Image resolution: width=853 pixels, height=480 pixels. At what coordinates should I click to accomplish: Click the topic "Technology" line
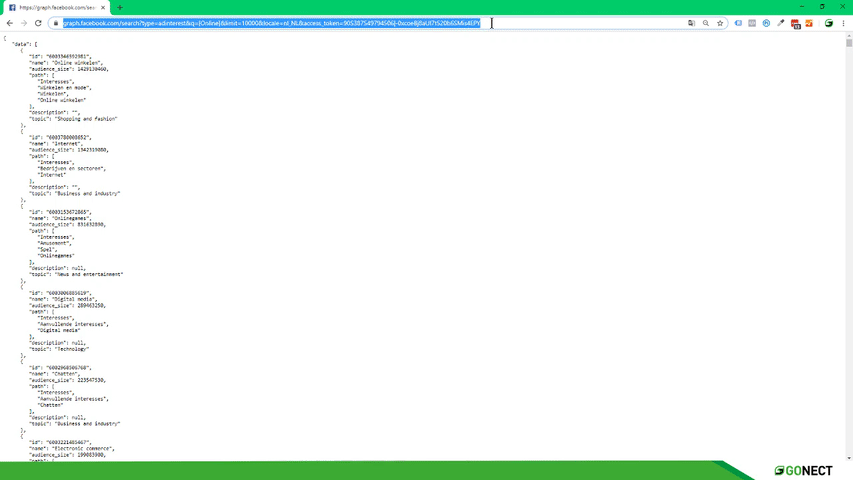tap(59, 349)
